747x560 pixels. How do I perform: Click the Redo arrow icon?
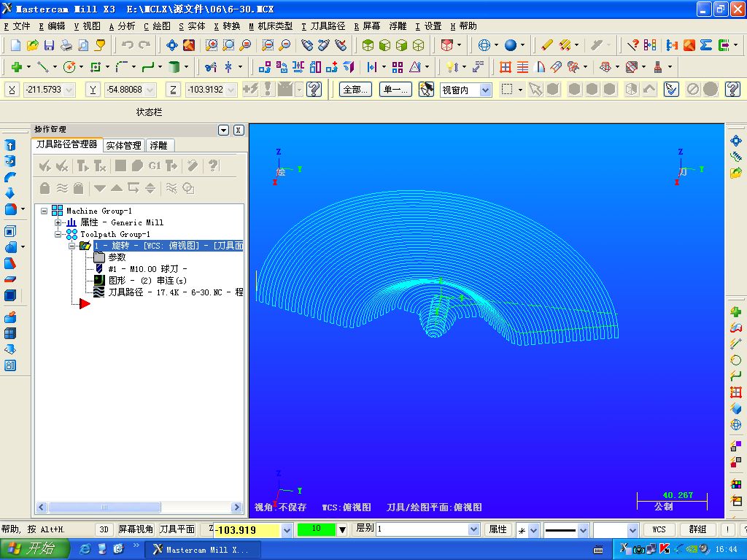[144, 45]
